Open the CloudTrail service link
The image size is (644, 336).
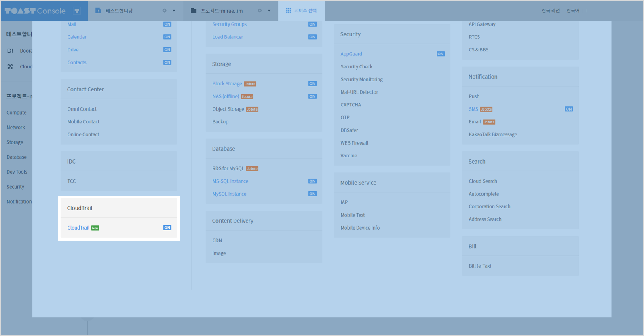(x=78, y=228)
